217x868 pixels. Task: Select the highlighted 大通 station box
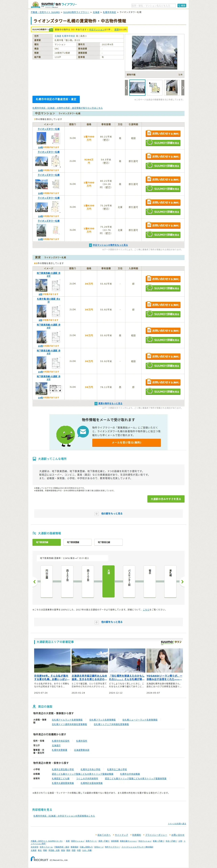point(108,581)
